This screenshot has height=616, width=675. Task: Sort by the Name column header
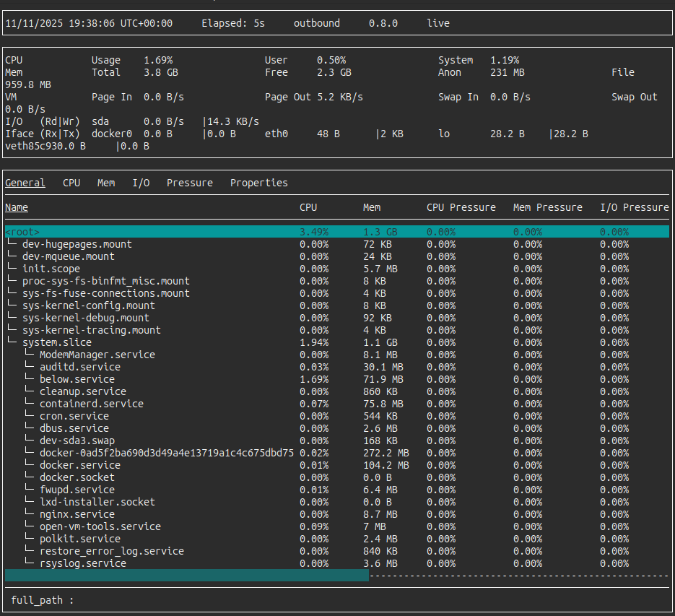click(17, 207)
